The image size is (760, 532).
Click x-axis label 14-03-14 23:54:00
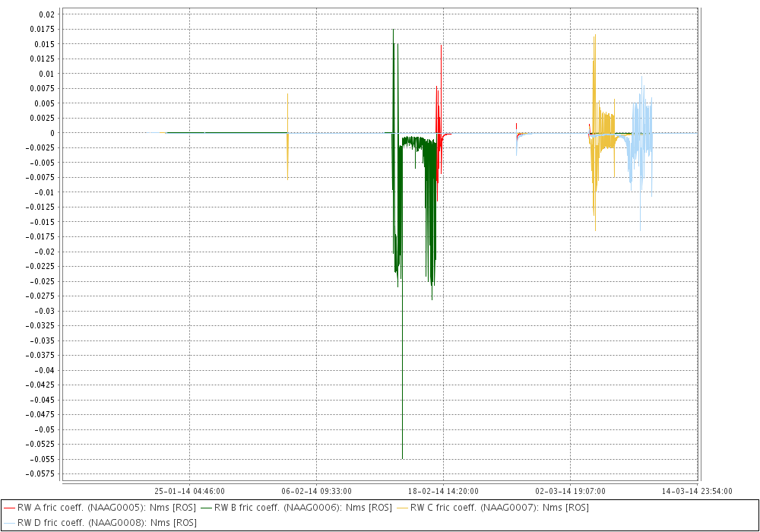(x=697, y=491)
